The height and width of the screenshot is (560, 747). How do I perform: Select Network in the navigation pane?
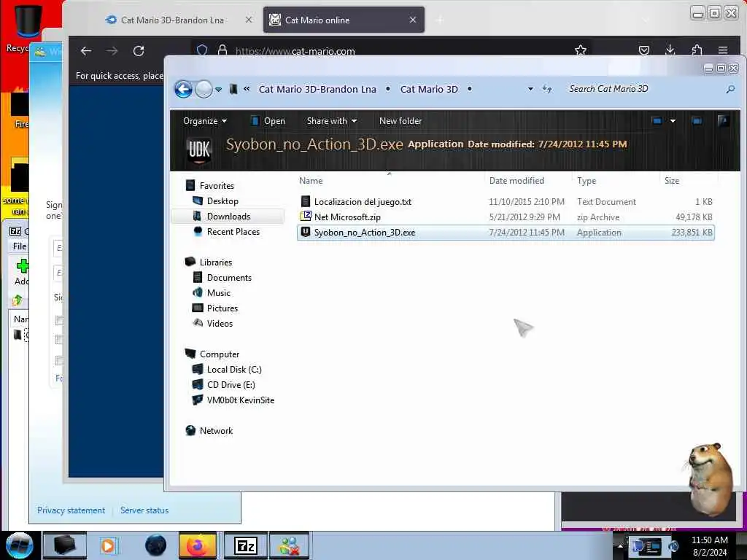216,431
